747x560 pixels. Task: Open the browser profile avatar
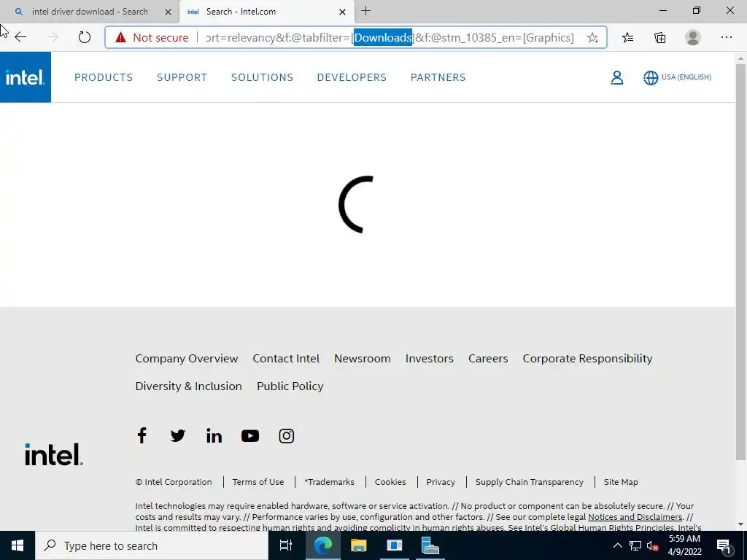[x=693, y=37]
